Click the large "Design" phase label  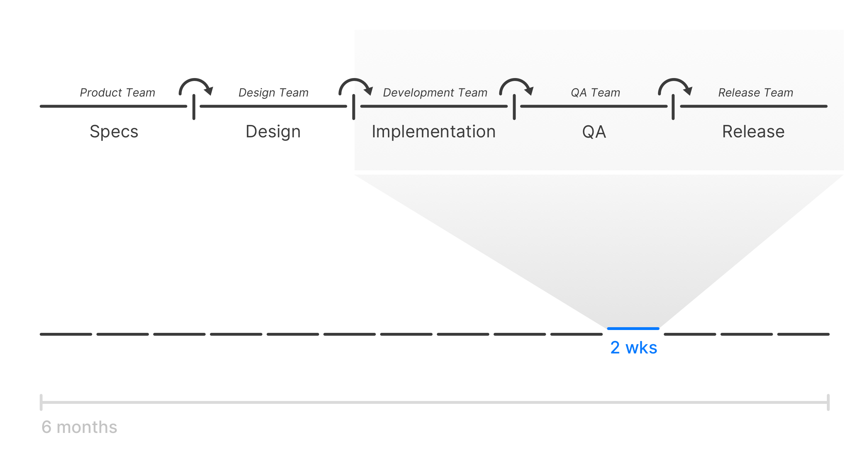point(273,132)
